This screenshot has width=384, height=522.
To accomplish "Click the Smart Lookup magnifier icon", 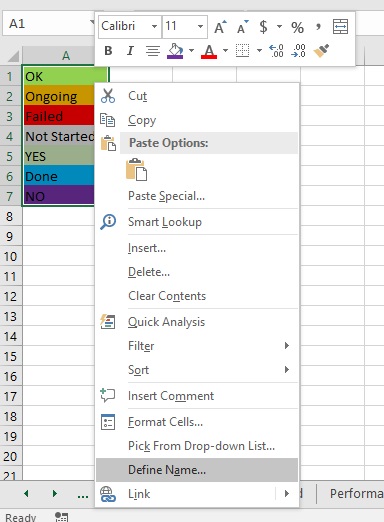I will tap(108, 222).
